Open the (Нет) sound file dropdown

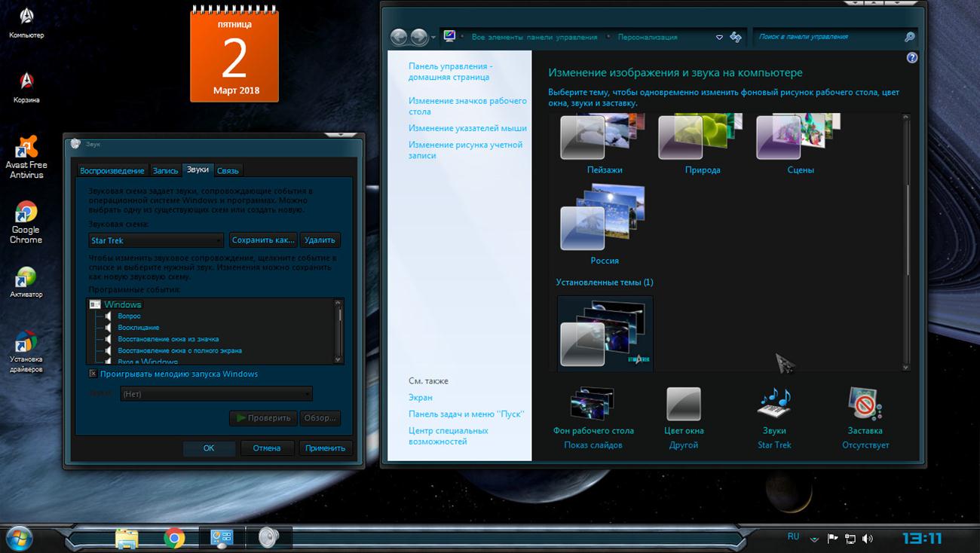[x=216, y=393]
